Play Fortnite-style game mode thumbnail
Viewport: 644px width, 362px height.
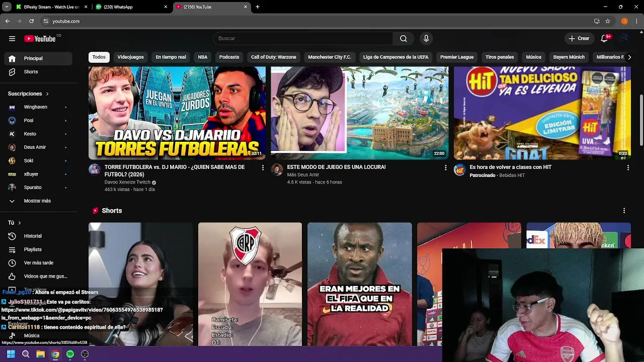(x=360, y=113)
